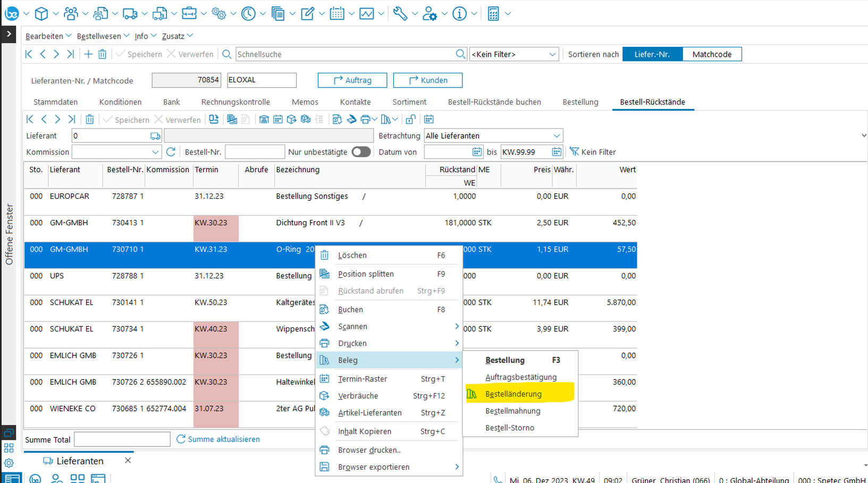
Task: Click the add new record plus icon
Action: tap(88, 54)
